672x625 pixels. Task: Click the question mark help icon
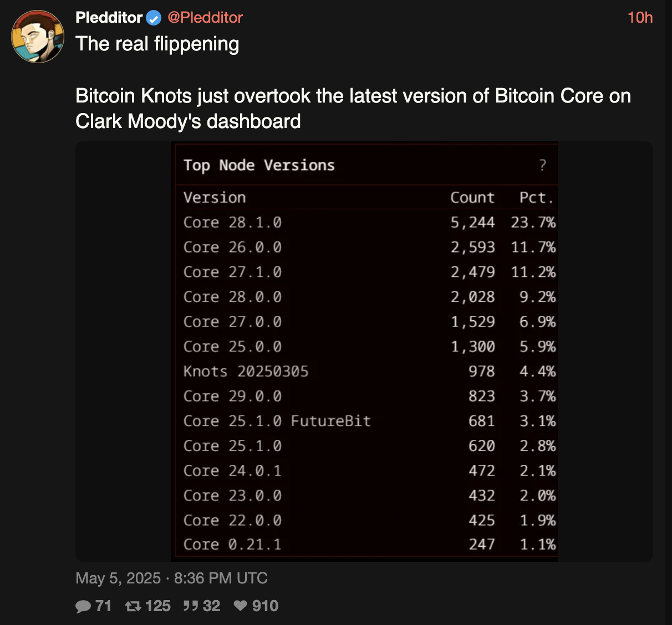pos(542,165)
